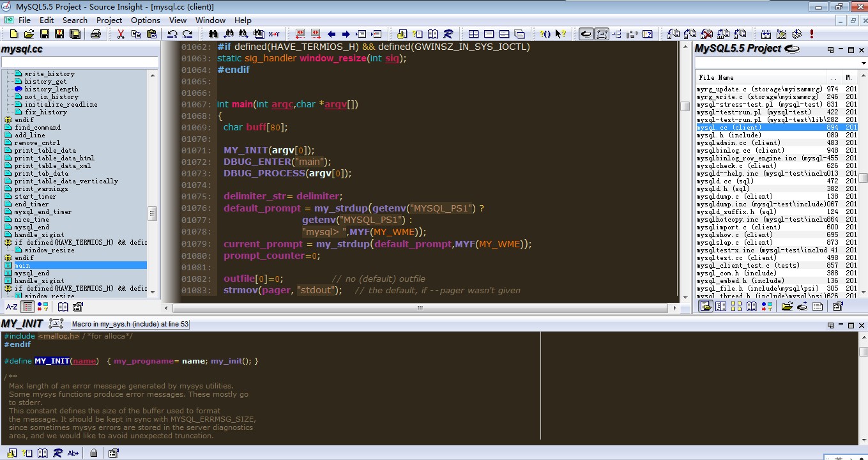
Task: Go forward with the blue right arrow
Action: pos(346,34)
